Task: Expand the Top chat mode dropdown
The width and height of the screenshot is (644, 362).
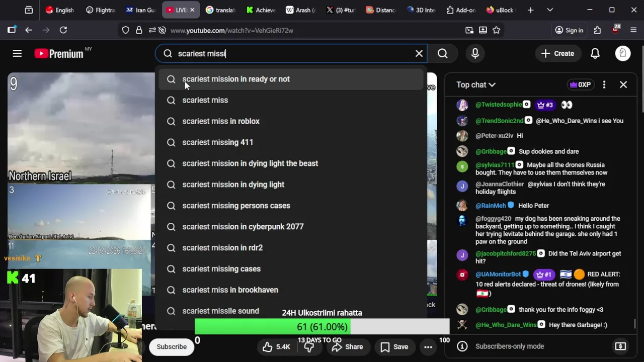Action: [x=476, y=85]
